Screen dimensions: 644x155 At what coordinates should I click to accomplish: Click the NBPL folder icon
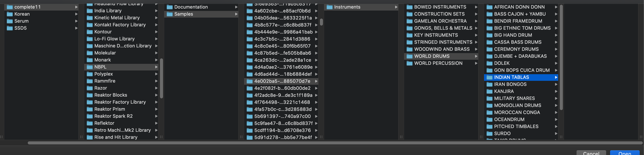(90, 67)
